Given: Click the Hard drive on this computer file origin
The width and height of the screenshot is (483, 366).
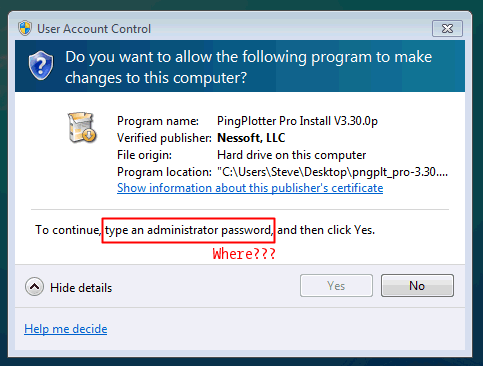Looking at the screenshot, I should [x=291, y=155].
